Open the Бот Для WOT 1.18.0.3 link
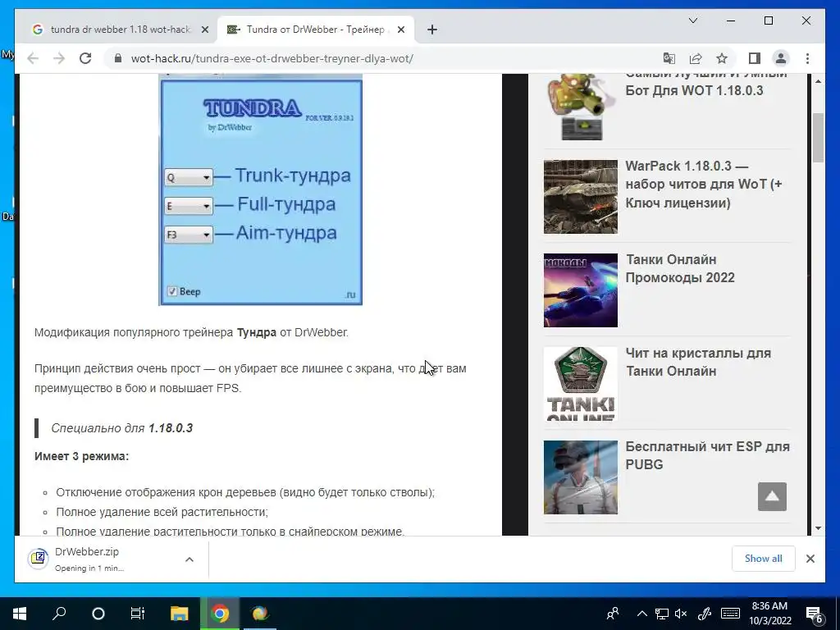Viewport: 840px width, 630px height. (x=706, y=81)
